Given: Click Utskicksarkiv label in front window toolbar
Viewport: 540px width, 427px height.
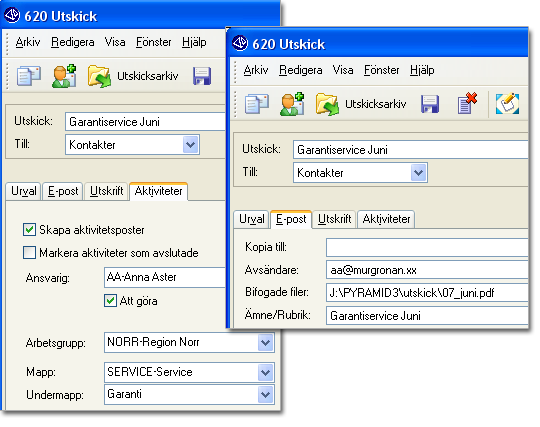Looking at the screenshot, I should (376, 104).
